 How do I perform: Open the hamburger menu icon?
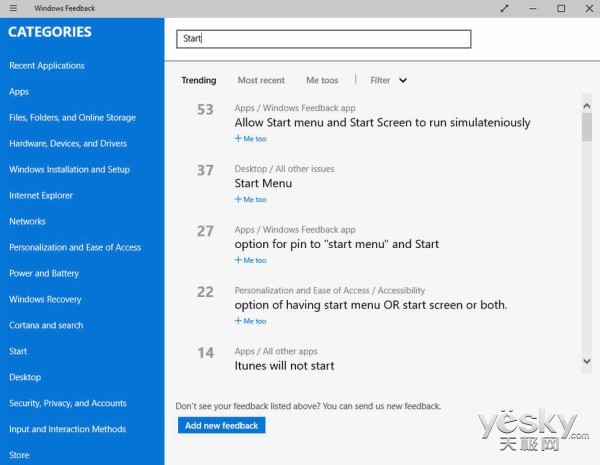click(x=13, y=8)
